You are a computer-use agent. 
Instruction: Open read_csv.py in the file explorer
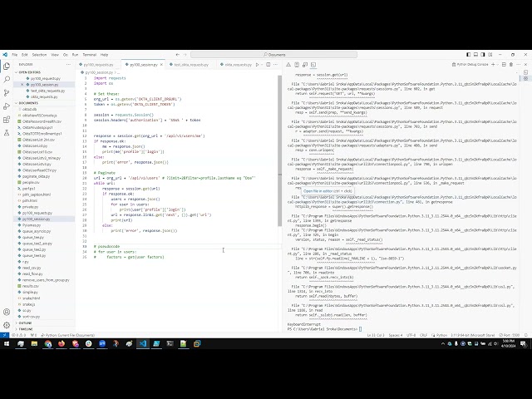click(32, 268)
